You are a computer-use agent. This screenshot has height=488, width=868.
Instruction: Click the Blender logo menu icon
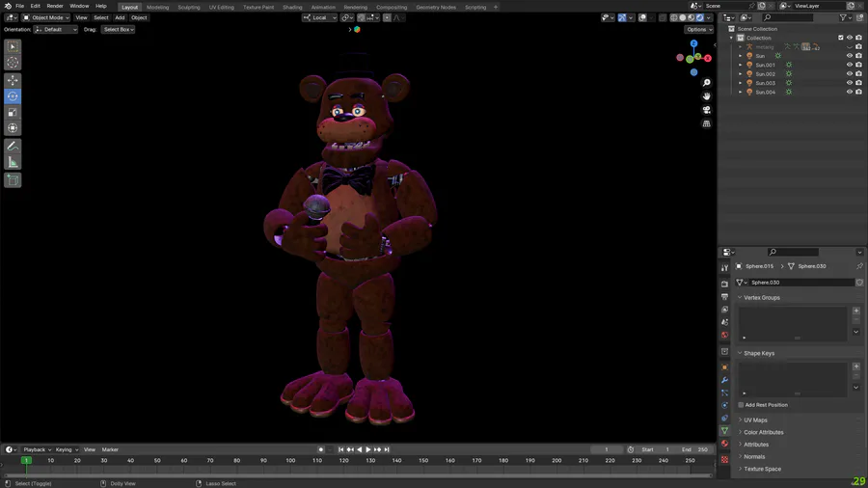point(7,6)
